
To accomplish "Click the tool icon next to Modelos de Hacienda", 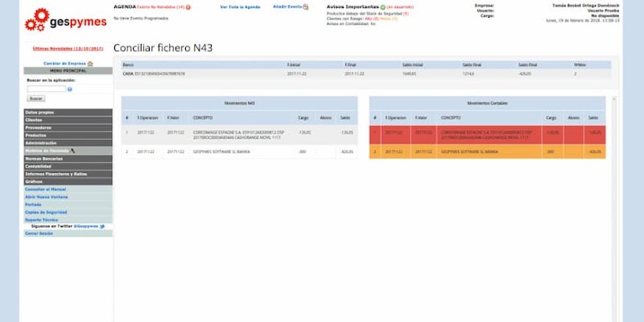I will [x=72, y=151].
